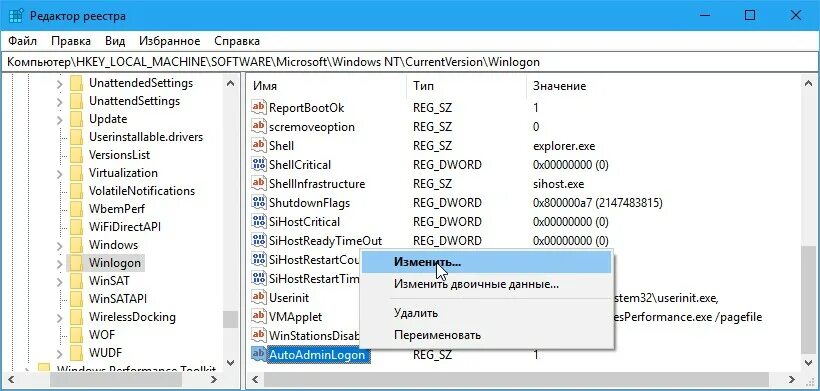This screenshot has width=820, height=391.
Task: Select the AutoAdminLogon value name
Action: point(317,354)
